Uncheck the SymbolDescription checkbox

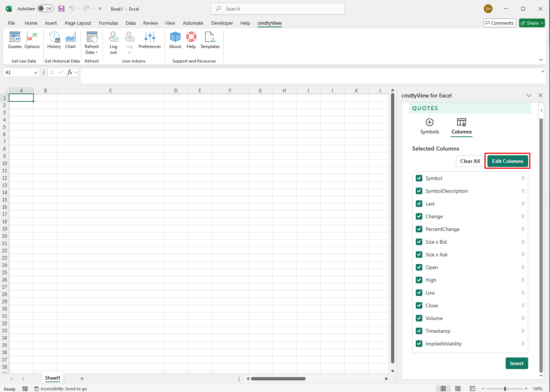(419, 191)
